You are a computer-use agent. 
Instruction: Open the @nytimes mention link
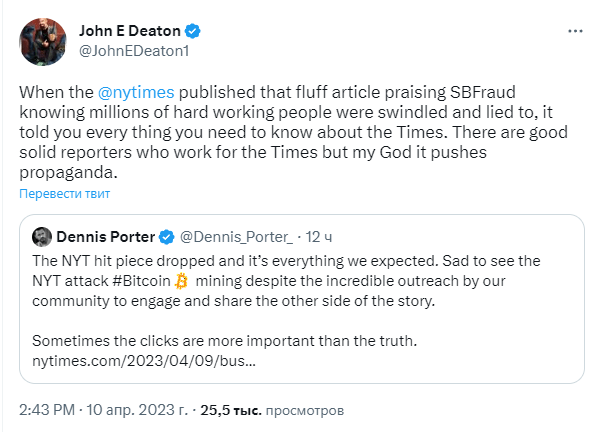click(x=136, y=92)
